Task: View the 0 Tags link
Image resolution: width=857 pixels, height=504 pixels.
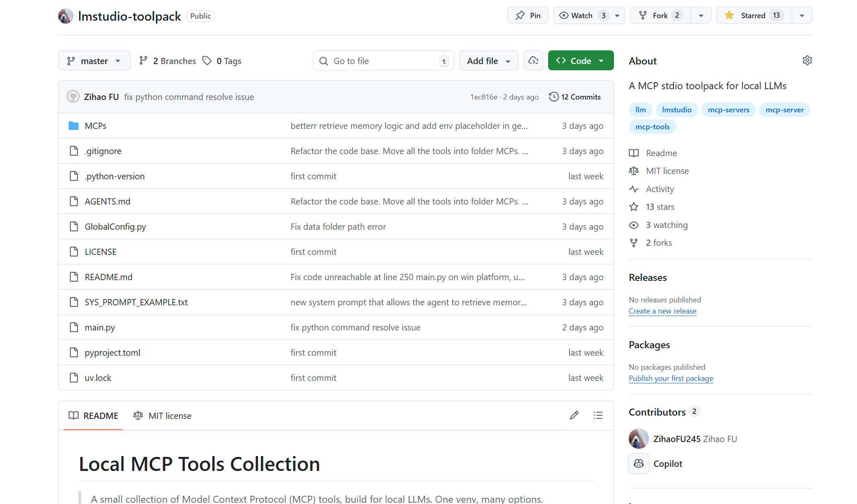Action: coord(222,61)
